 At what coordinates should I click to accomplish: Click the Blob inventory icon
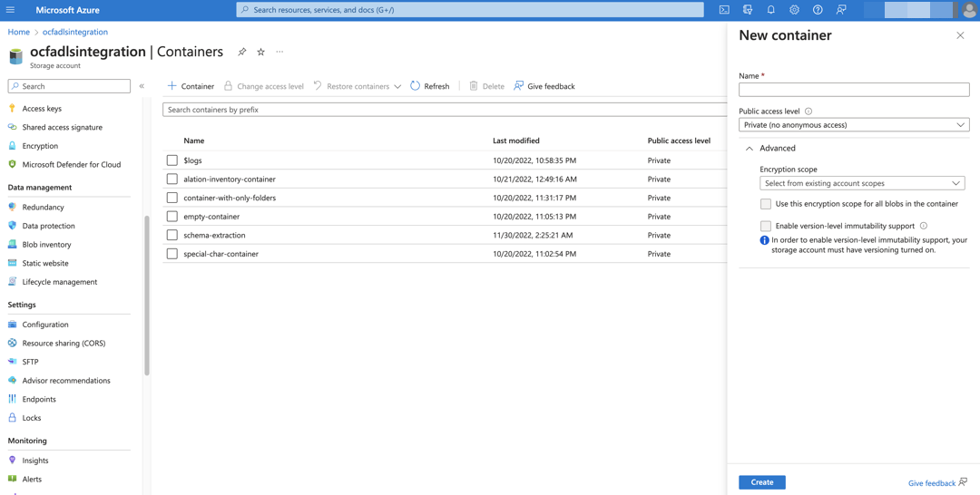coord(12,244)
